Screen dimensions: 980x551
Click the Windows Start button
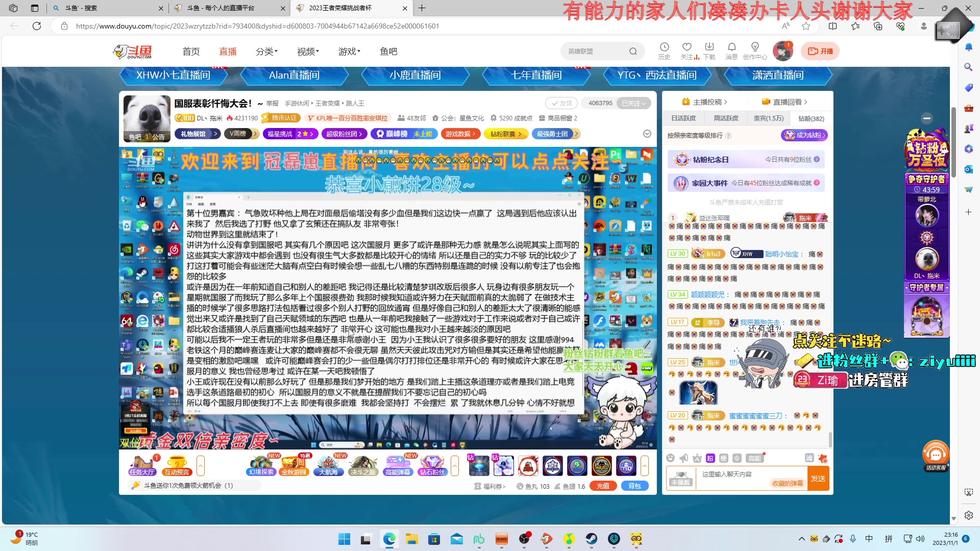pos(345,539)
